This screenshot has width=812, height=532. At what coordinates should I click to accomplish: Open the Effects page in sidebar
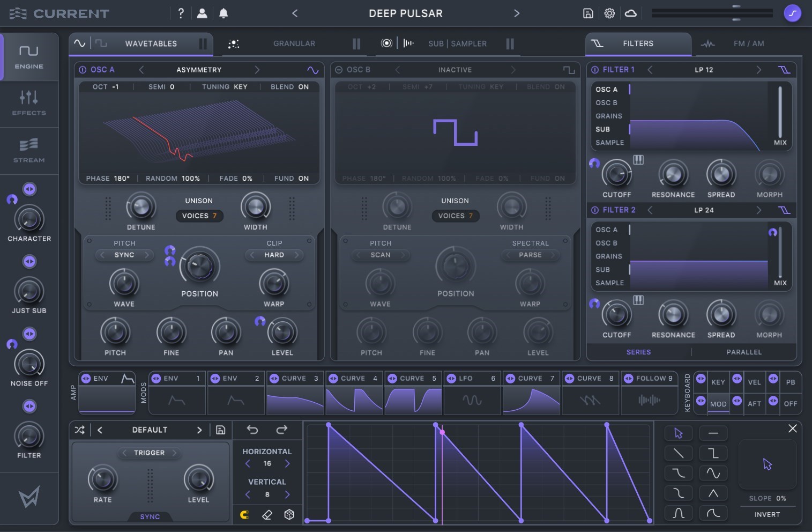29,104
